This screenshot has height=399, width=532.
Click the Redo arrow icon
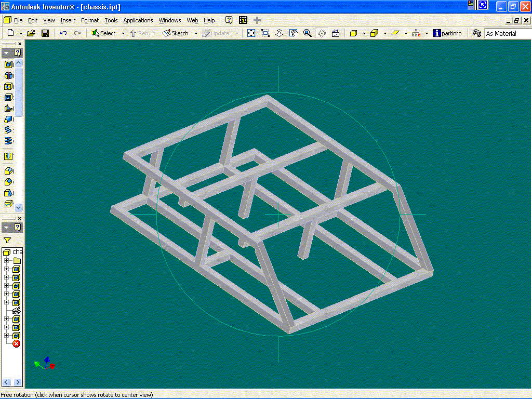[77, 33]
